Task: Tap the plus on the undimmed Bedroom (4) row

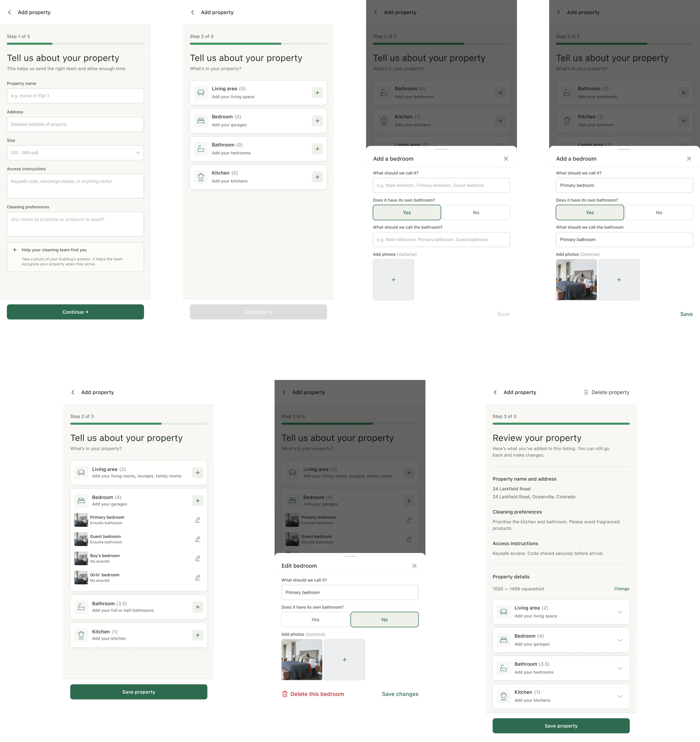Action: pyautogui.click(x=198, y=501)
